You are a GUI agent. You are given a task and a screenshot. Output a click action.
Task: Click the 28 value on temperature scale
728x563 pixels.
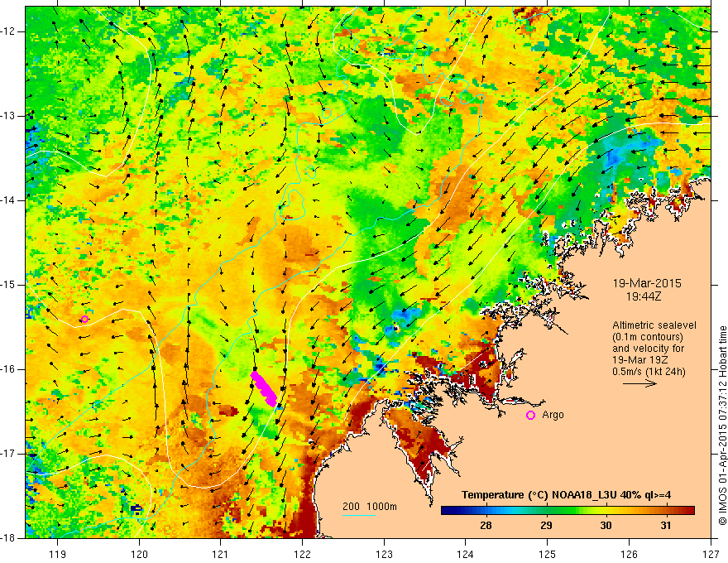pyautogui.click(x=486, y=526)
